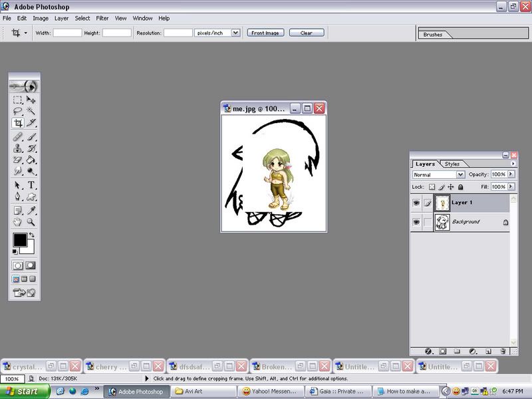Select the Clone Stamp tool
This screenshot has height=399, width=532.
tap(18, 148)
